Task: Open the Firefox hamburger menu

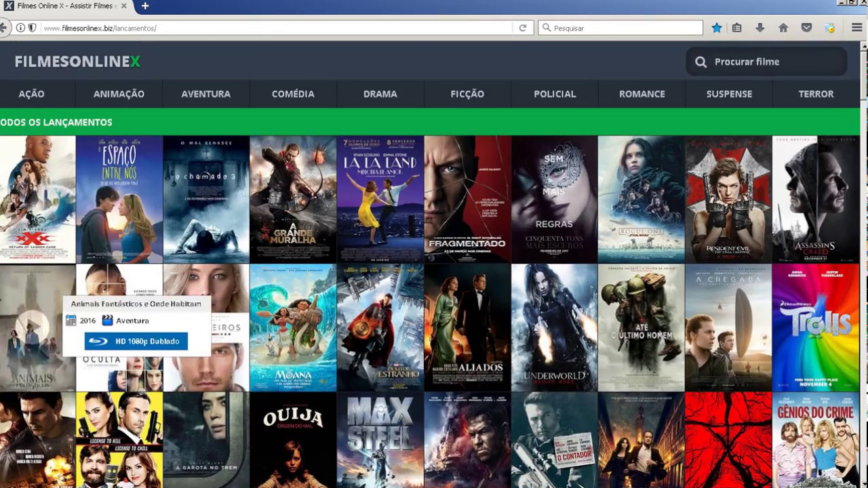Action: [856, 28]
